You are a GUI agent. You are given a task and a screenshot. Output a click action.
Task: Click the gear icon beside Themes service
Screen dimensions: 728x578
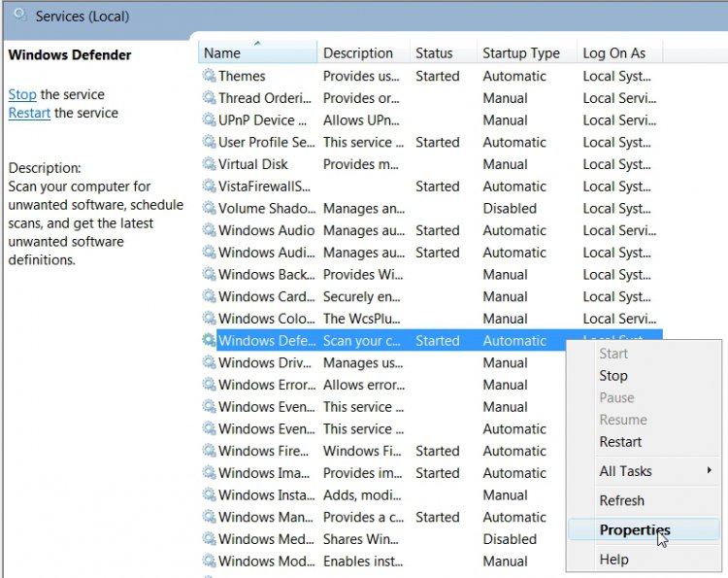209,75
